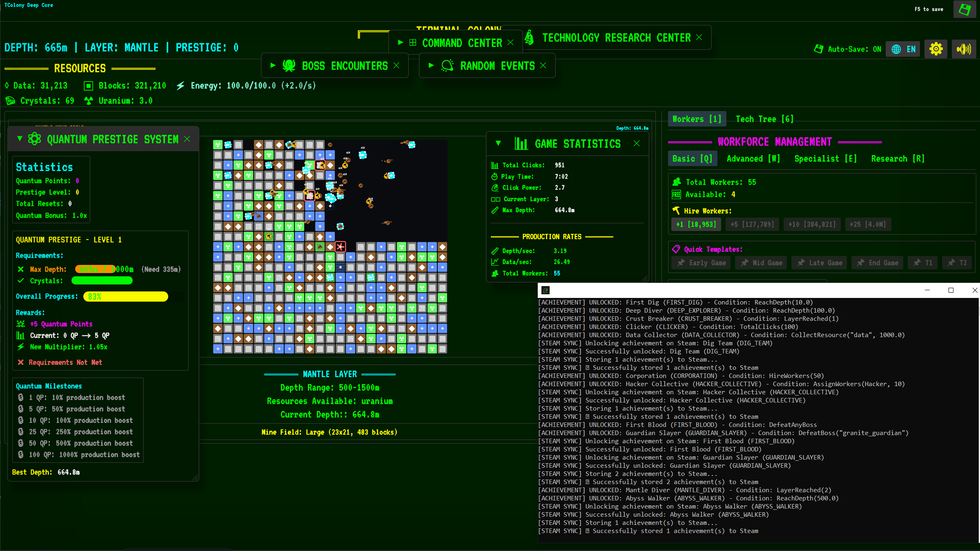
Task: Click the grid icon on Command Center
Action: pyautogui.click(x=412, y=42)
